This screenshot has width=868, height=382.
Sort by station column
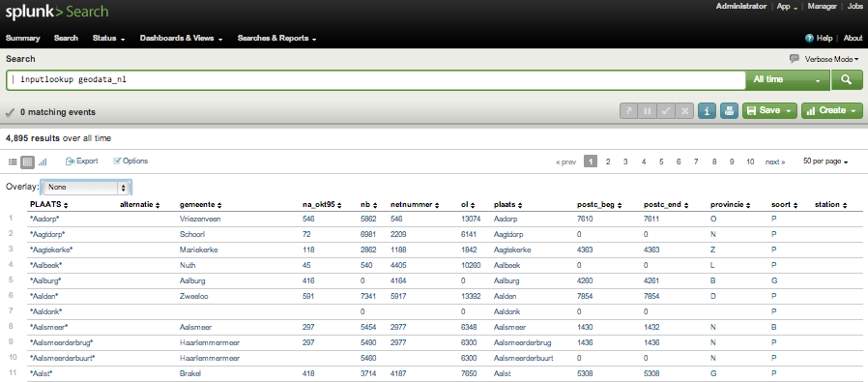[x=831, y=205]
